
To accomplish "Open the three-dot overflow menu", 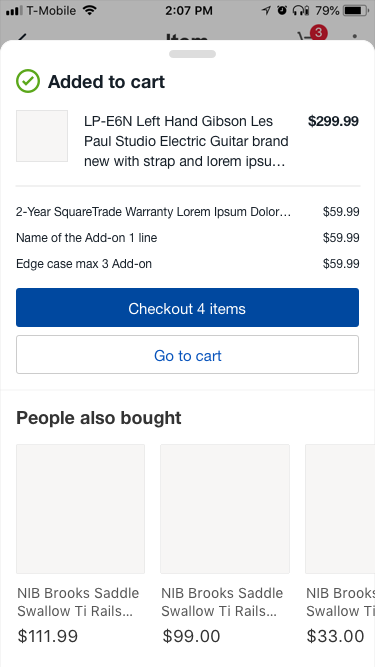I will pyautogui.click(x=355, y=37).
